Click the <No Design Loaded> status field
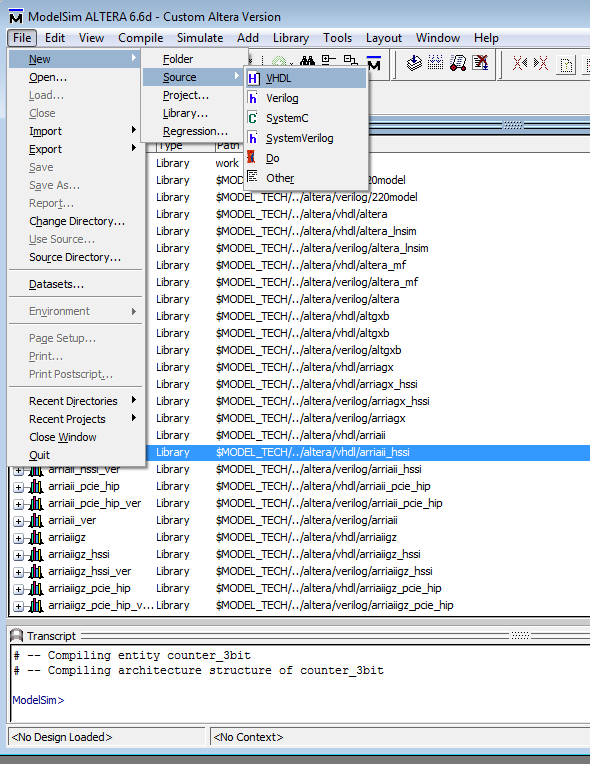Screen dimensions: 590x764 click(107, 737)
